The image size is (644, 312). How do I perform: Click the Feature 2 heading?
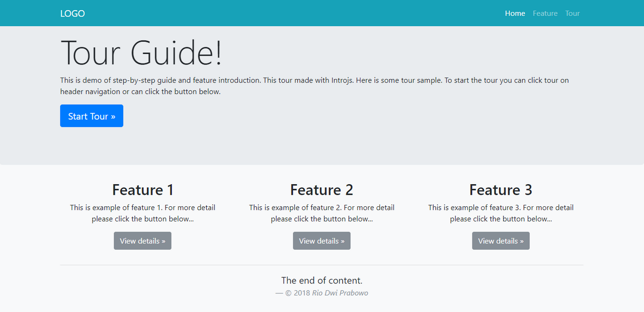pyautogui.click(x=321, y=190)
